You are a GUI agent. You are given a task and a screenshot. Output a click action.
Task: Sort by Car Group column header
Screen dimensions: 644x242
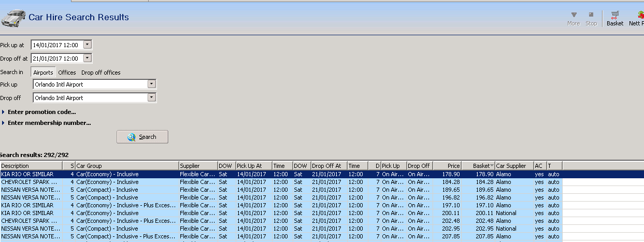pos(127,166)
